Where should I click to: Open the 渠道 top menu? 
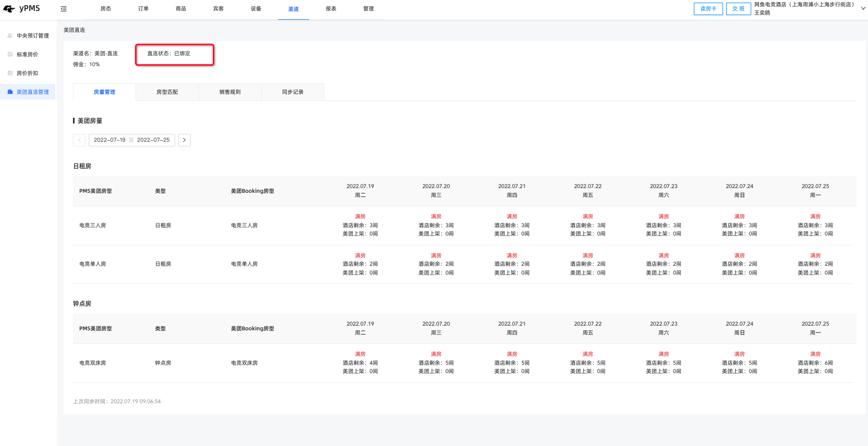point(294,9)
